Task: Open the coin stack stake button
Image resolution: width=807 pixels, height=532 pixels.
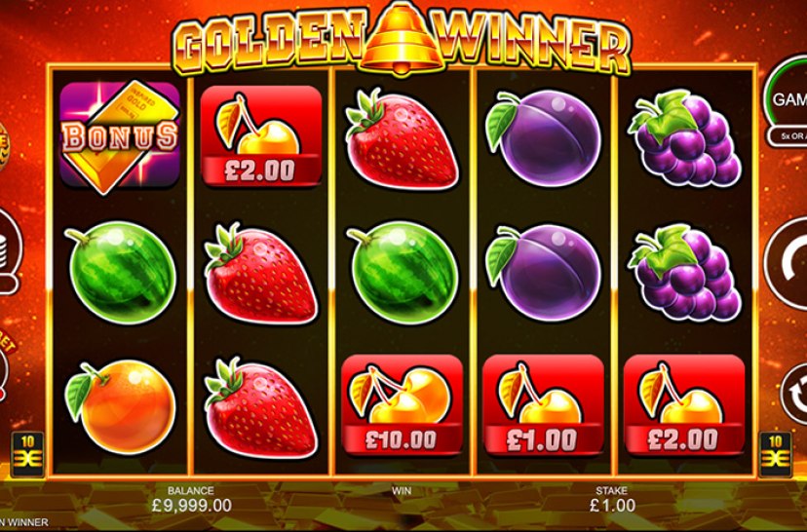Action: coord(8,250)
